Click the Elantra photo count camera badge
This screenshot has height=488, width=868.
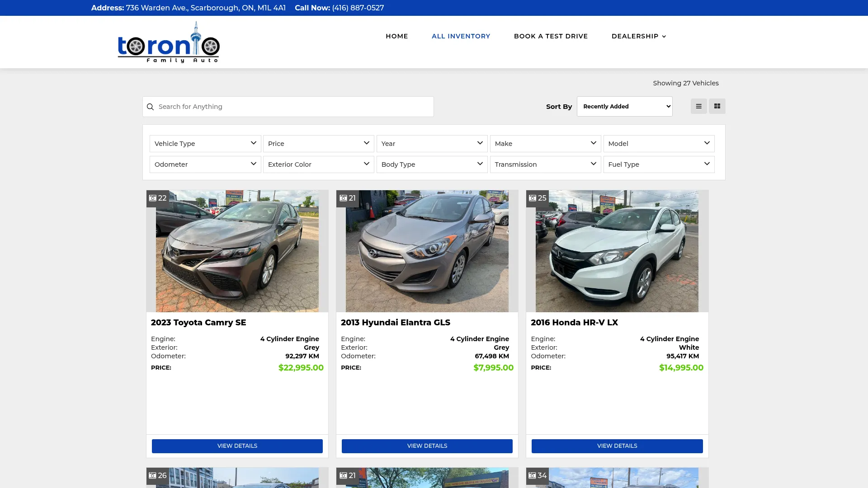pyautogui.click(x=348, y=198)
